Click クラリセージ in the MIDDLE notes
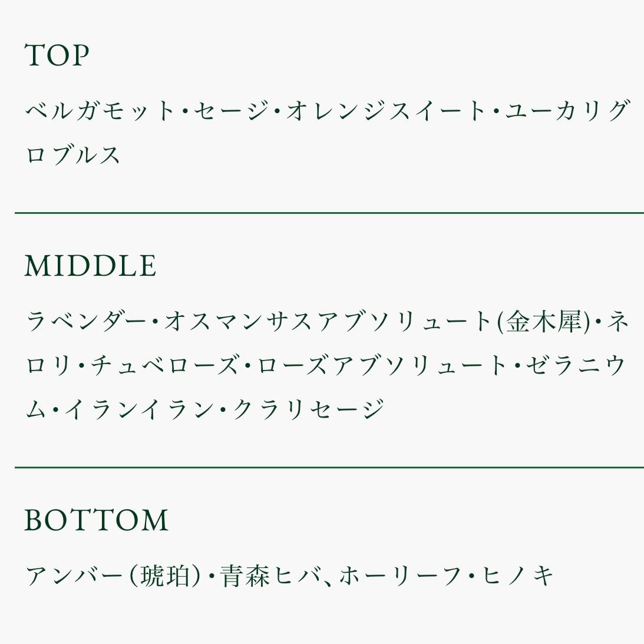The width and height of the screenshot is (644, 644). pyautogui.click(x=309, y=409)
